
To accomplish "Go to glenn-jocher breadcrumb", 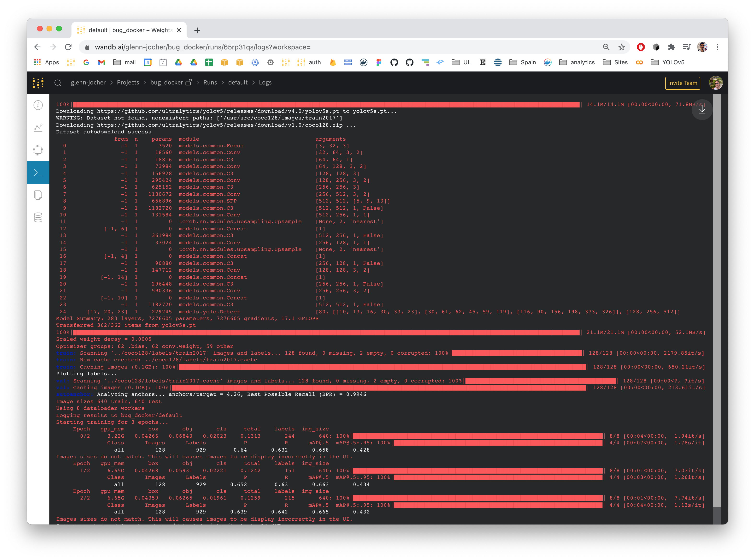I will pyautogui.click(x=88, y=82).
